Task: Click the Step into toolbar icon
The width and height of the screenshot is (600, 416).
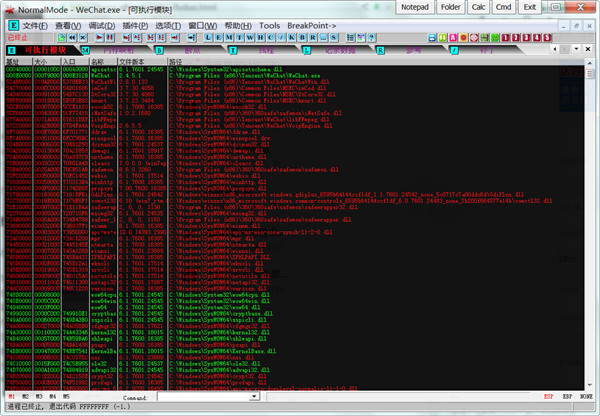Action: pos(127,38)
